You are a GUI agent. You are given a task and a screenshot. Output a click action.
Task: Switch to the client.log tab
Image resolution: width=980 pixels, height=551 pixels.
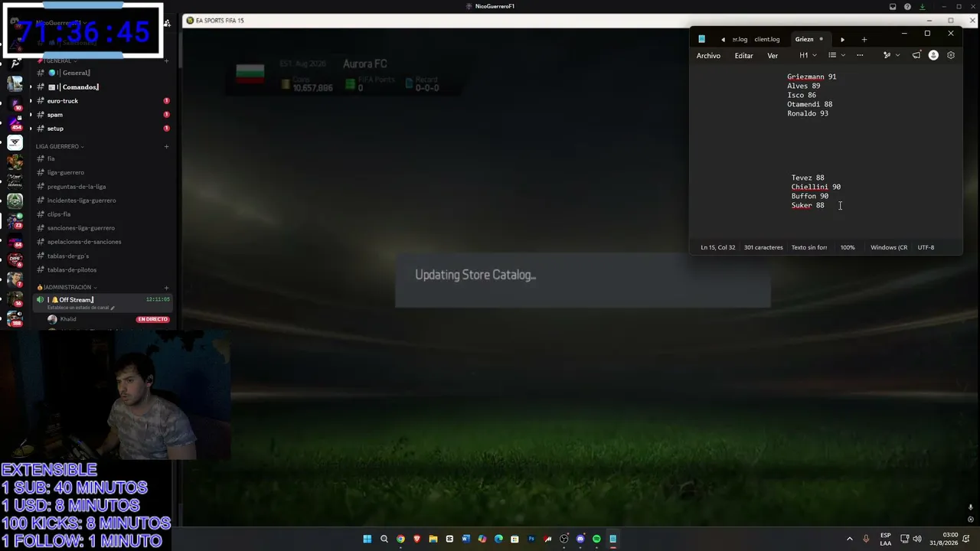[x=766, y=39]
